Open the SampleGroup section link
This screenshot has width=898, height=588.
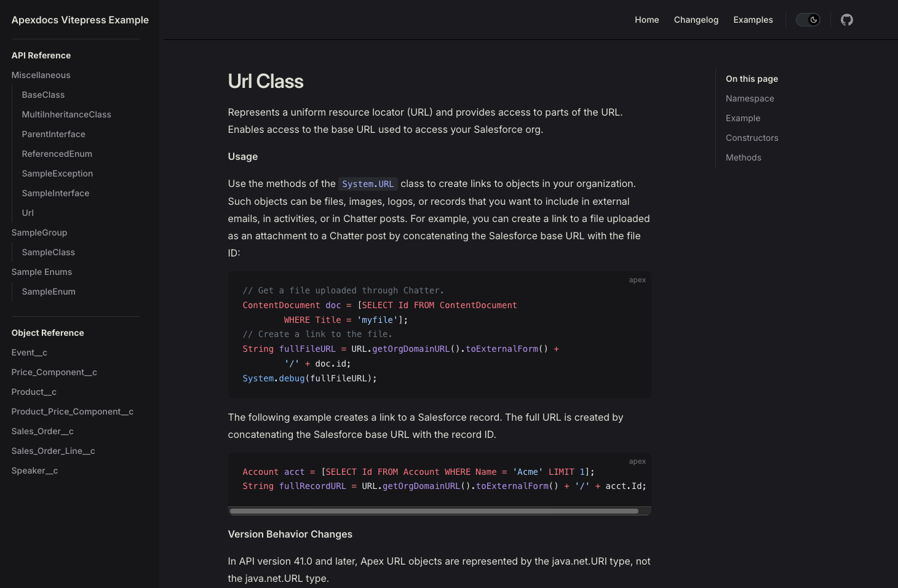click(x=39, y=232)
